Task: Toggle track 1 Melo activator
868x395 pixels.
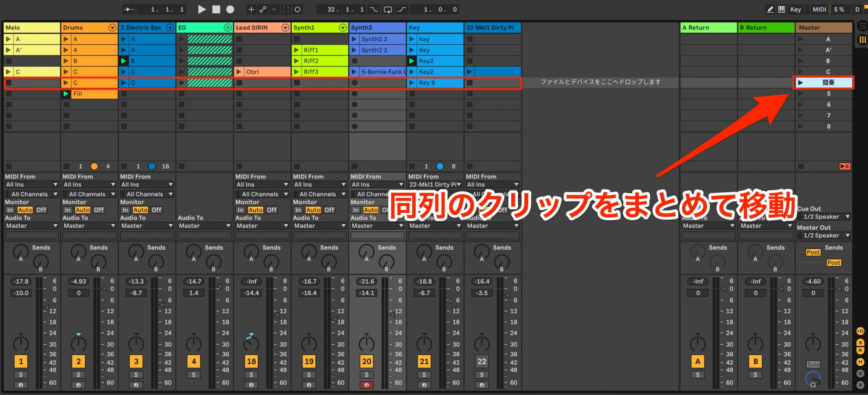Action: [x=21, y=361]
